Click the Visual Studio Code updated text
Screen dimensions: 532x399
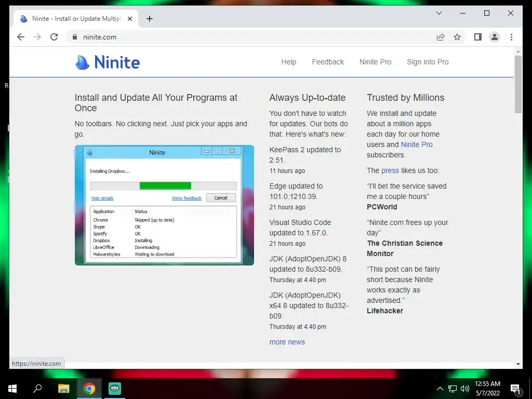pyautogui.click(x=300, y=228)
